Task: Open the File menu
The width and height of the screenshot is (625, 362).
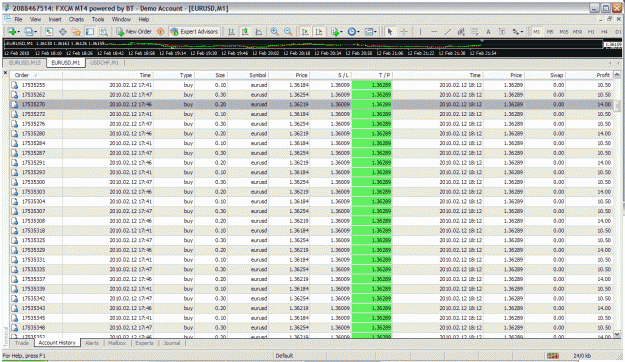Action: tap(18, 19)
